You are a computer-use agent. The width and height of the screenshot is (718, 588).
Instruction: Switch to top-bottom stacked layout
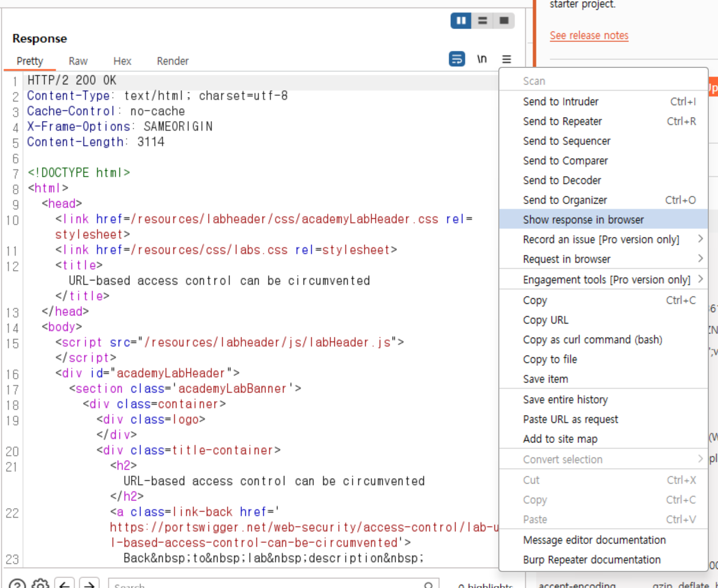coord(483,21)
